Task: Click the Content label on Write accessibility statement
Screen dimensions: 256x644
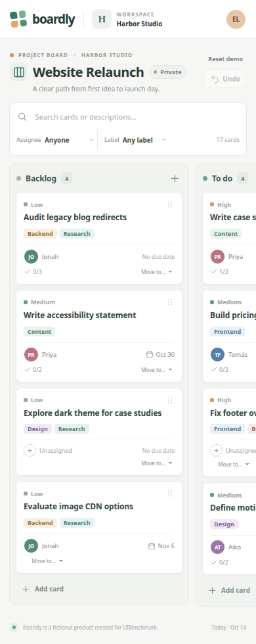Action: click(39, 331)
